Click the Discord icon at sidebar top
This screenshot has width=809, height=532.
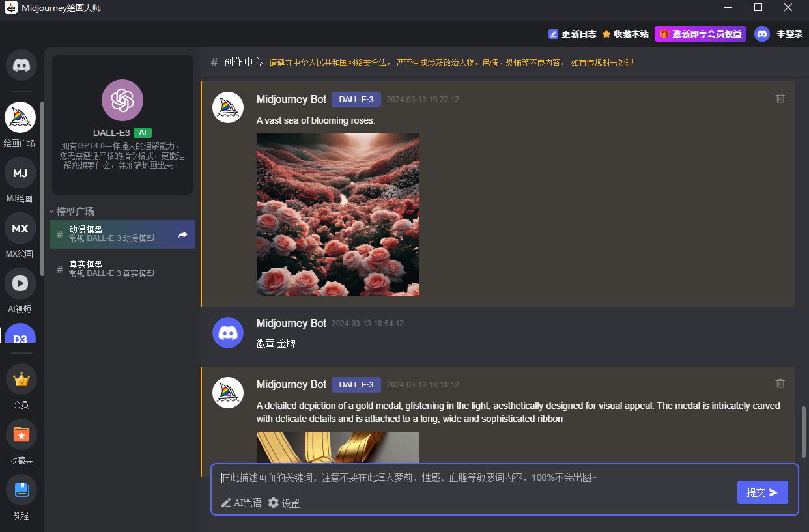(x=20, y=65)
